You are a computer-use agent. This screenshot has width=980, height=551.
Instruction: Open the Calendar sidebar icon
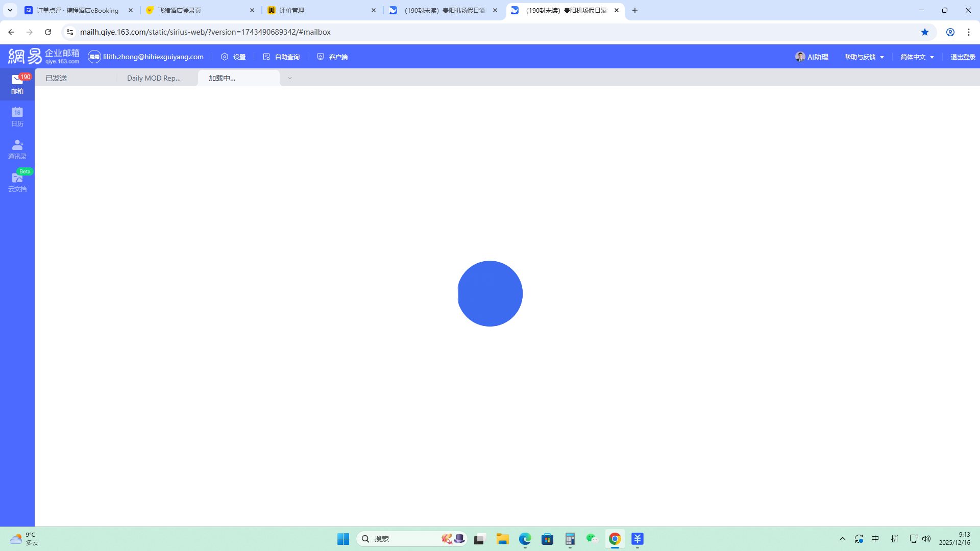coord(17,116)
